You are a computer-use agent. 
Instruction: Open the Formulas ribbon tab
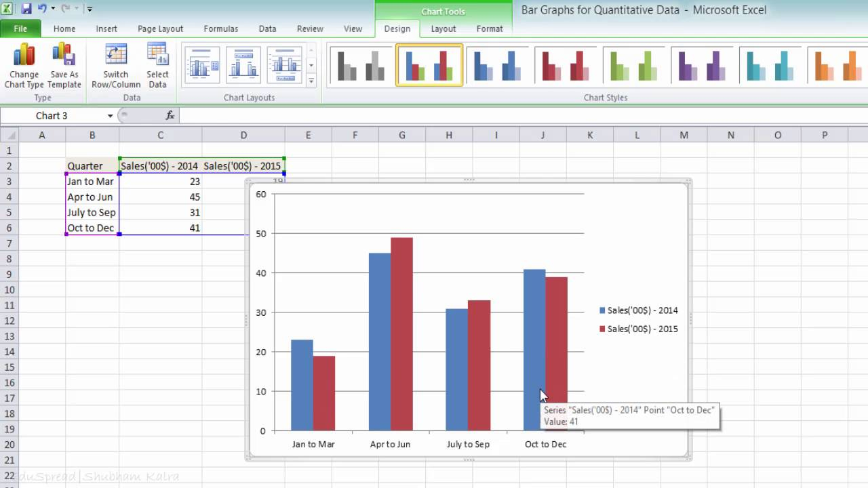coord(220,29)
